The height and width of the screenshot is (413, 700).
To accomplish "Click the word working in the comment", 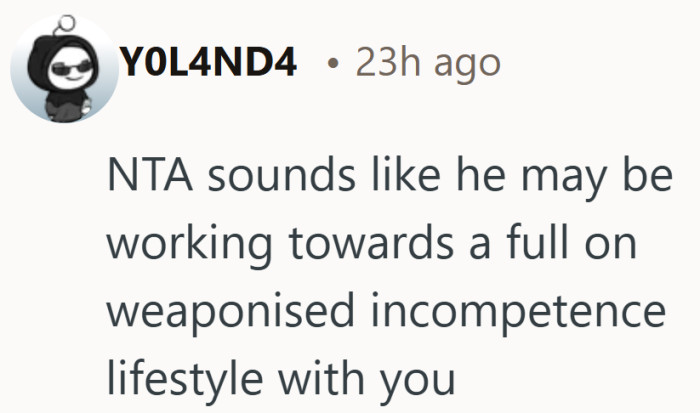I will click(189, 243).
